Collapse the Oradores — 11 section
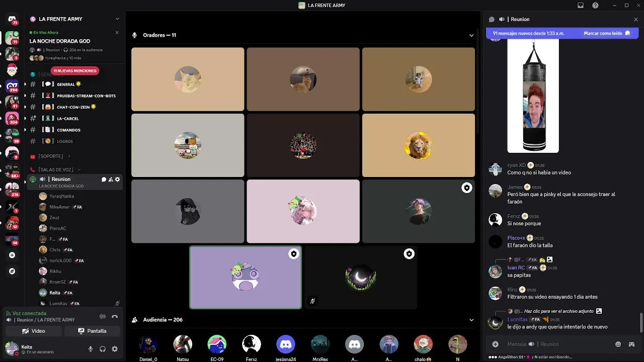The image size is (644, 362). tap(471, 35)
